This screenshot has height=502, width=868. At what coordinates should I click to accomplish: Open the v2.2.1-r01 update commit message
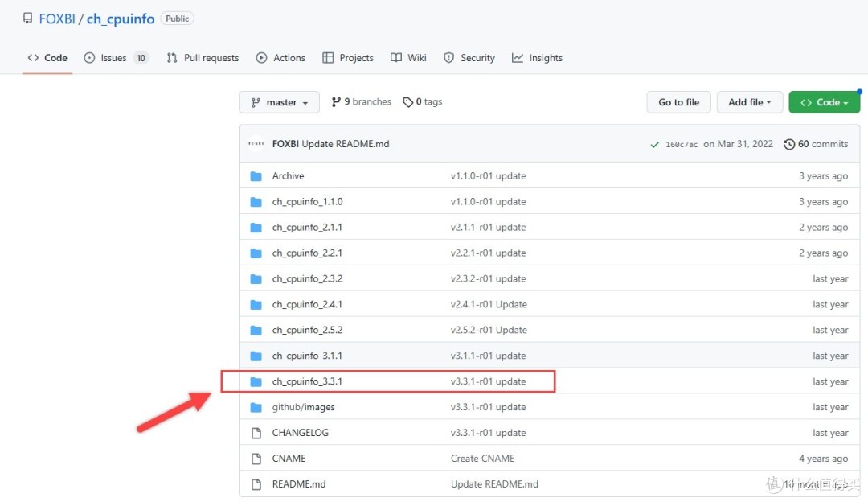489,253
